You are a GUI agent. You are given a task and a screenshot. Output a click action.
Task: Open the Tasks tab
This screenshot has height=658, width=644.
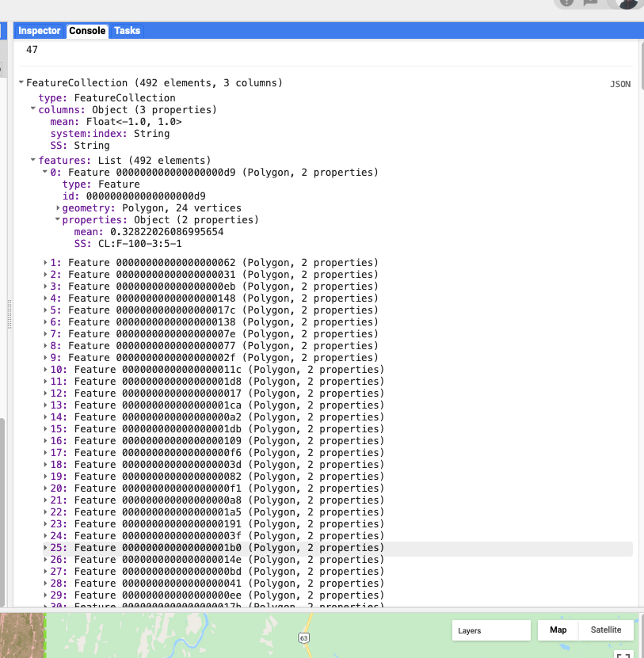point(127,31)
